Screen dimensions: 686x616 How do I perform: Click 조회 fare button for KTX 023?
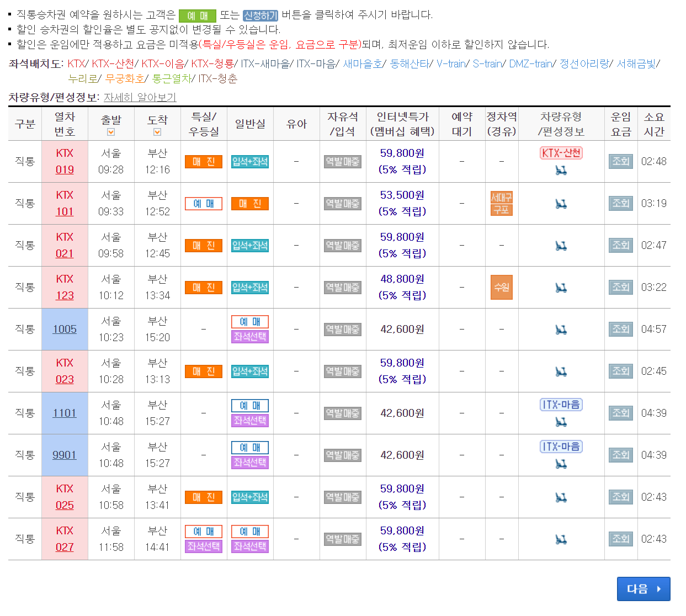621,371
